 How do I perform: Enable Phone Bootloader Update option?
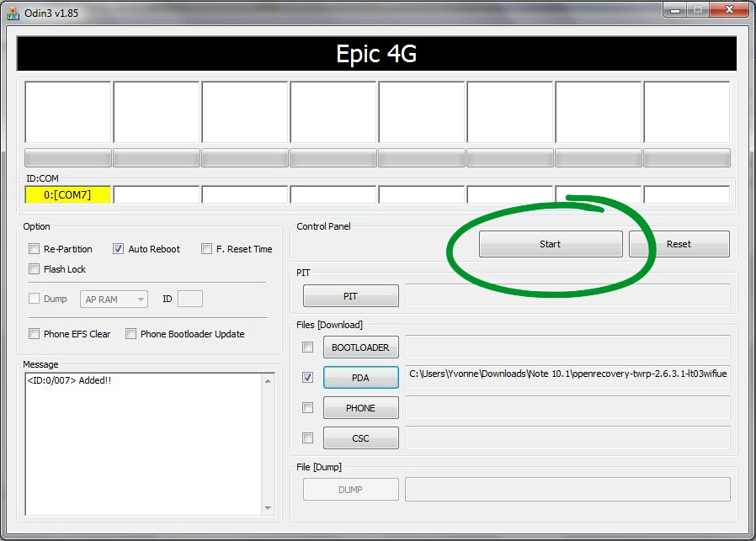pyautogui.click(x=130, y=333)
